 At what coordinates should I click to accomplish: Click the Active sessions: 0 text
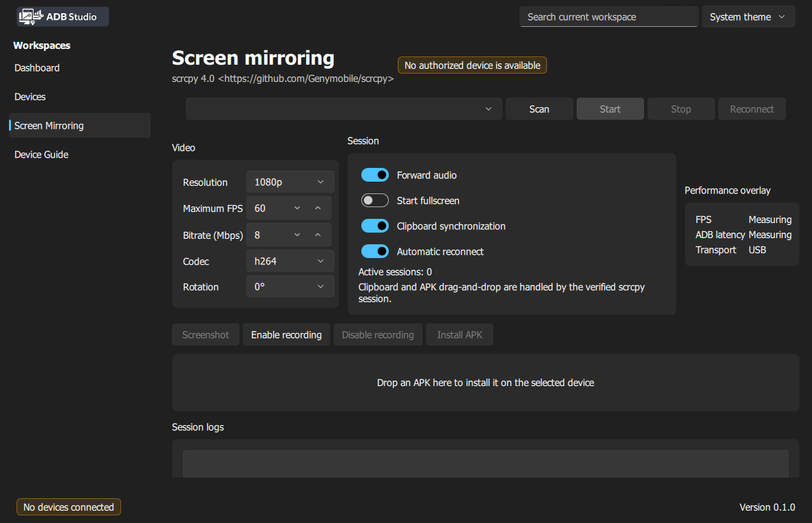pyautogui.click(x=395, y=272)
